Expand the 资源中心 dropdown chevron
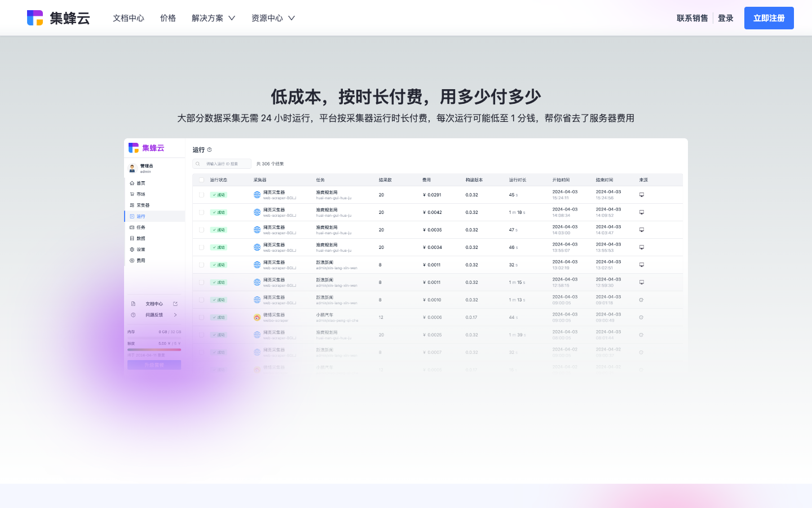 [x=292, y=18]
